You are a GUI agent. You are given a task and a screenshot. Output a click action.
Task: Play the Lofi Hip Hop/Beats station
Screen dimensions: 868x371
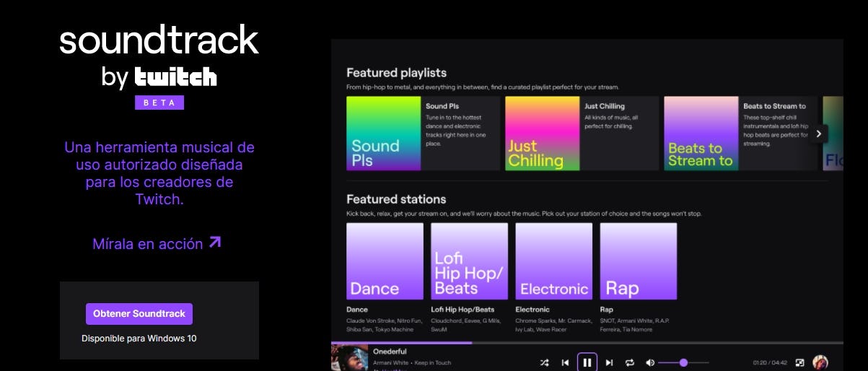469,261
